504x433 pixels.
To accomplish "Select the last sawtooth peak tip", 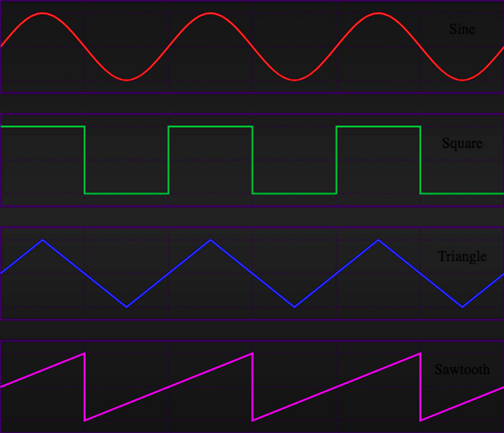I will [420, 354].
